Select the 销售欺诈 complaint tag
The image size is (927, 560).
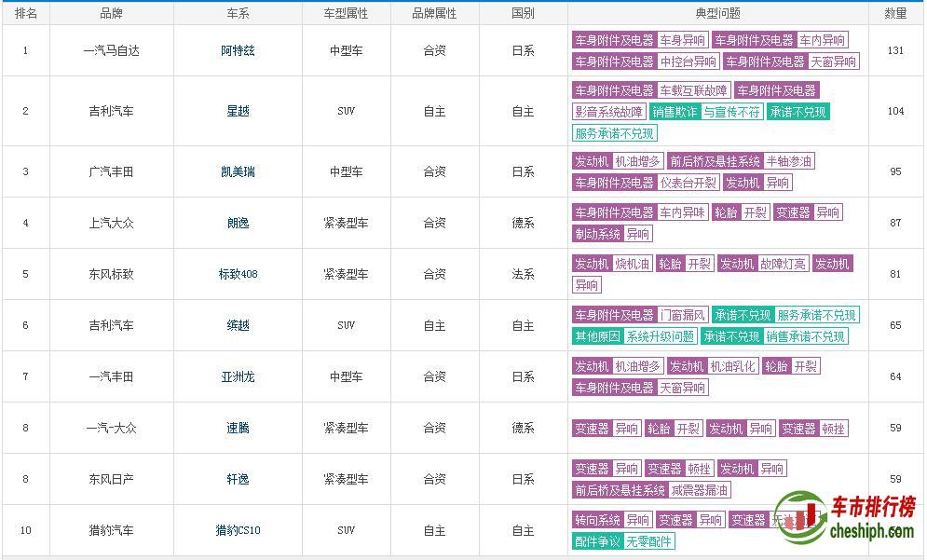tap(675, 112)
